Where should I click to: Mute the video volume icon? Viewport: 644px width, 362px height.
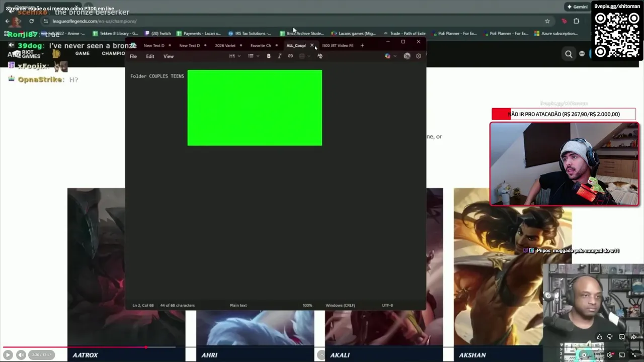(x=21, y=355)
